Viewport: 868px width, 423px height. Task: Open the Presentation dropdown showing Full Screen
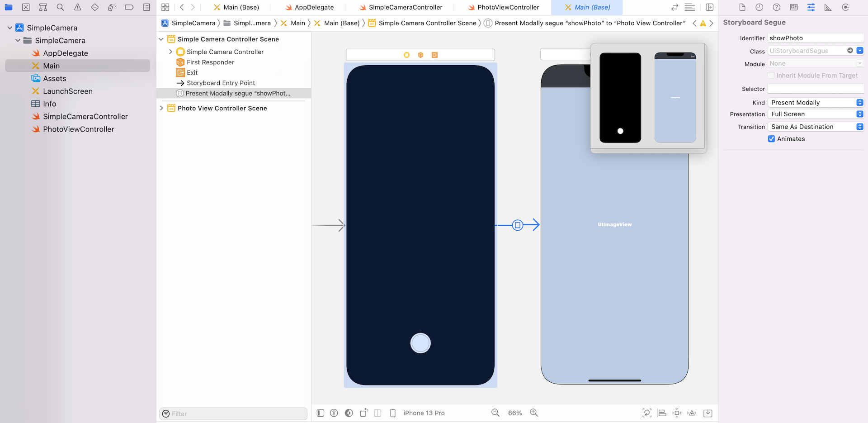815,114
